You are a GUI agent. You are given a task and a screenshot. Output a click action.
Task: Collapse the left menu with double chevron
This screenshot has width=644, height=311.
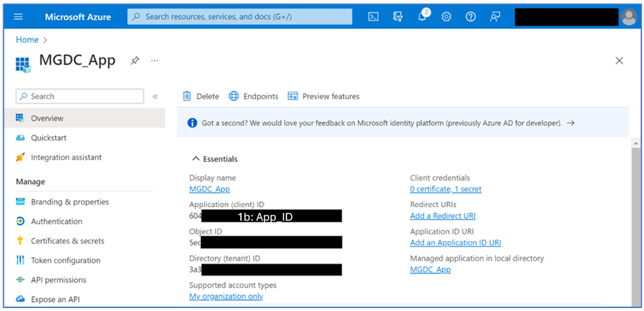coord(155,97)
